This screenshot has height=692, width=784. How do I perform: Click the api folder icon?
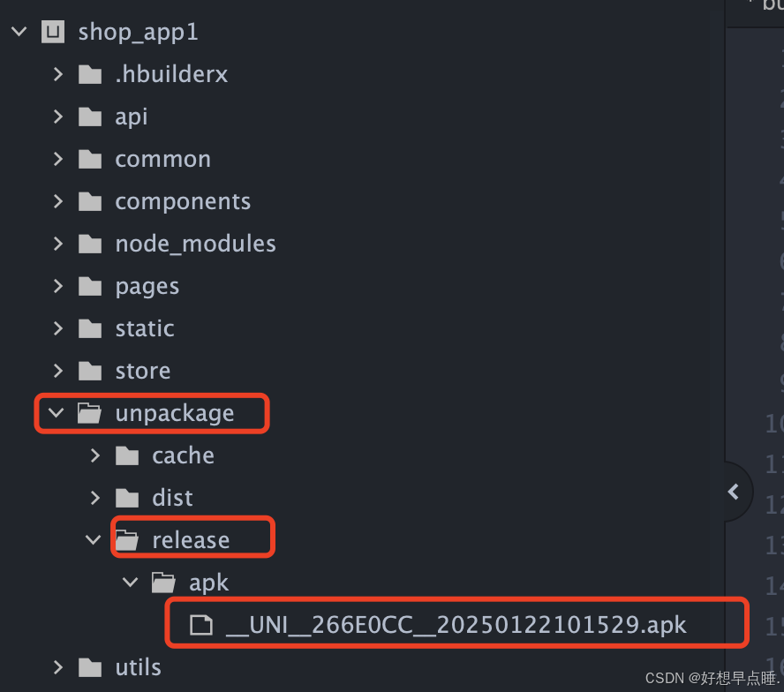pyautogui.click(x=90, y=116)
